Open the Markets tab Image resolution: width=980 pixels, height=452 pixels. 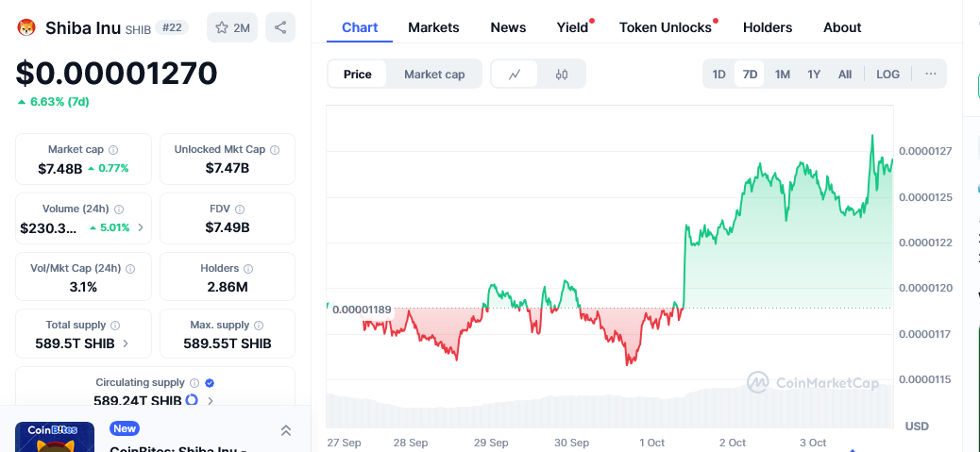pyautogui.click(x=433, y=27)
